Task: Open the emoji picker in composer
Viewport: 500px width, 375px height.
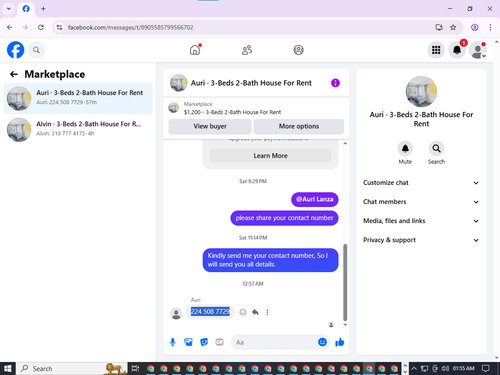Action: click(x=322, y=342)
